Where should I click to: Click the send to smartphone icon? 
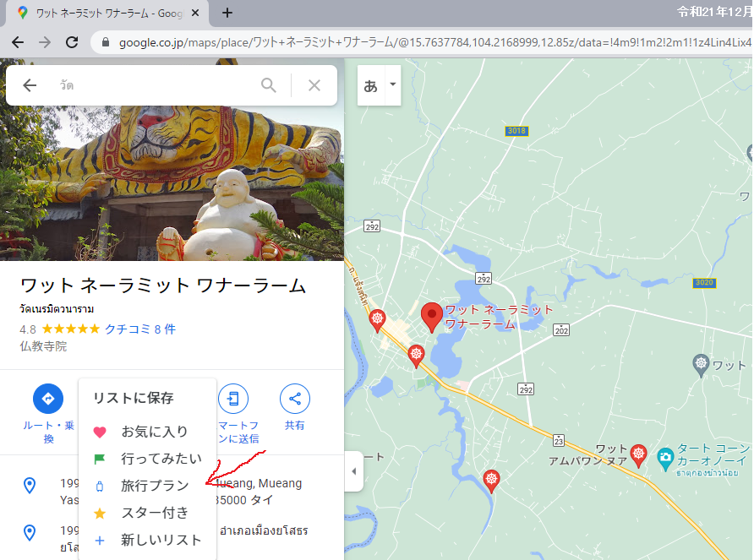[233, 399]
